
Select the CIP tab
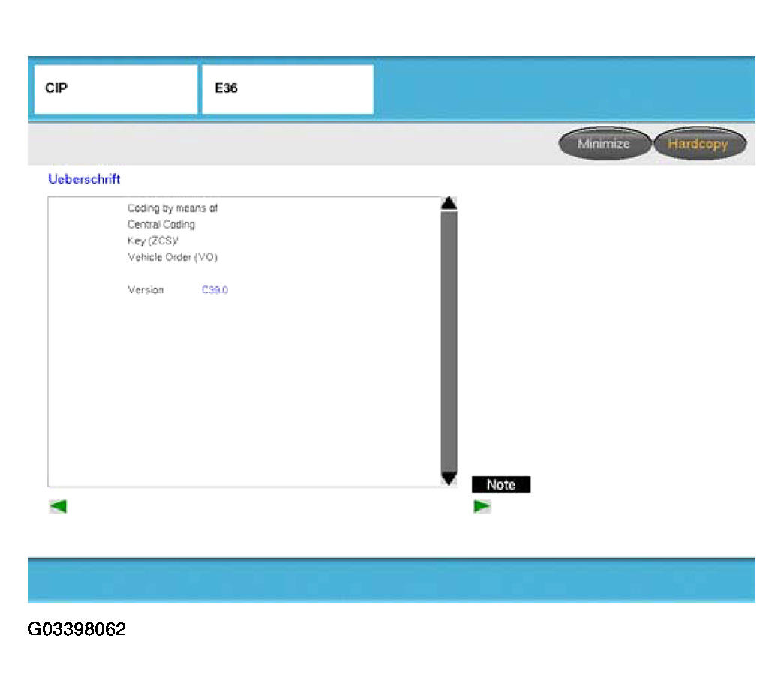[116, 88]
